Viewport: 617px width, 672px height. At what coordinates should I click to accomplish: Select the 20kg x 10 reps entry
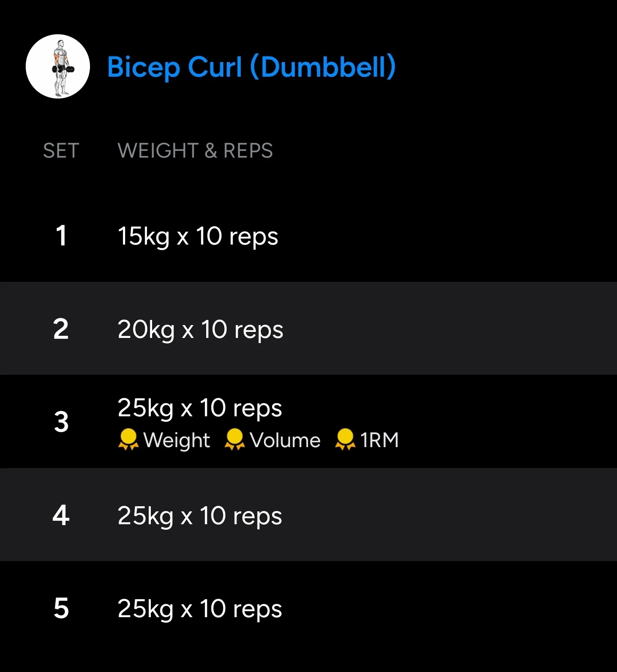(201, 330)
